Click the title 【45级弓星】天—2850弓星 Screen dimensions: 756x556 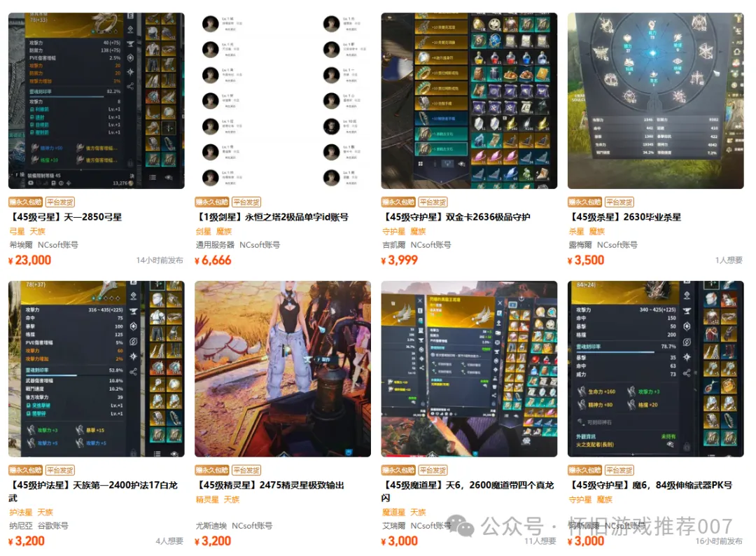pos(65,217)
